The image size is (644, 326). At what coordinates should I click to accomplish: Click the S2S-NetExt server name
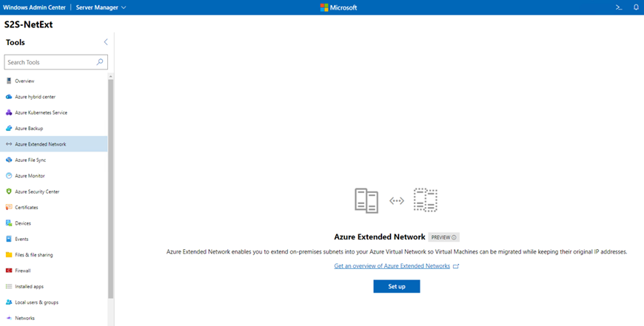click(x=28, y=24)
